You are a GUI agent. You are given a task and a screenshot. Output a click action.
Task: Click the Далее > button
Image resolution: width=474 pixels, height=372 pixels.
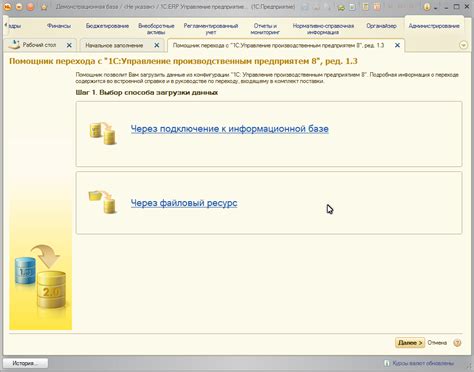pos(410,343)
